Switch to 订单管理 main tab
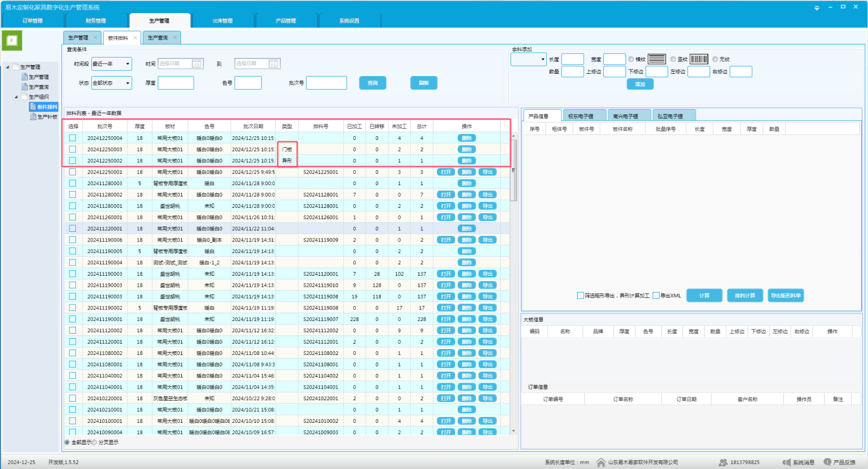The height and width of the screenshot is (469, 868). [33, 21]
